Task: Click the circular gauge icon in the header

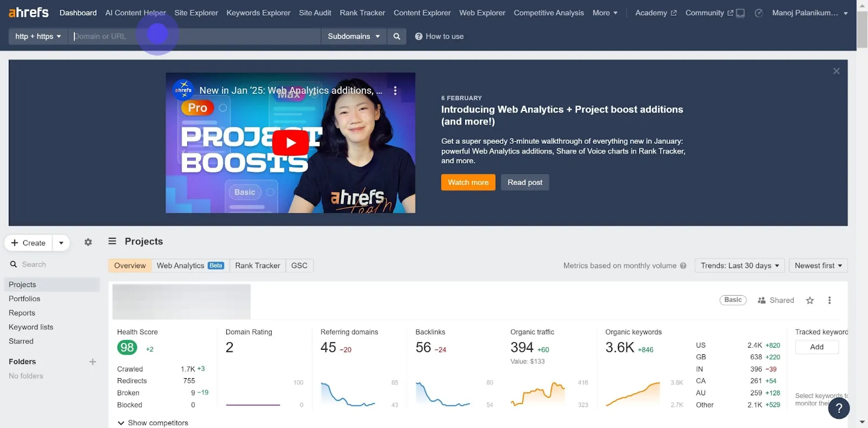Action: (759, 13)
